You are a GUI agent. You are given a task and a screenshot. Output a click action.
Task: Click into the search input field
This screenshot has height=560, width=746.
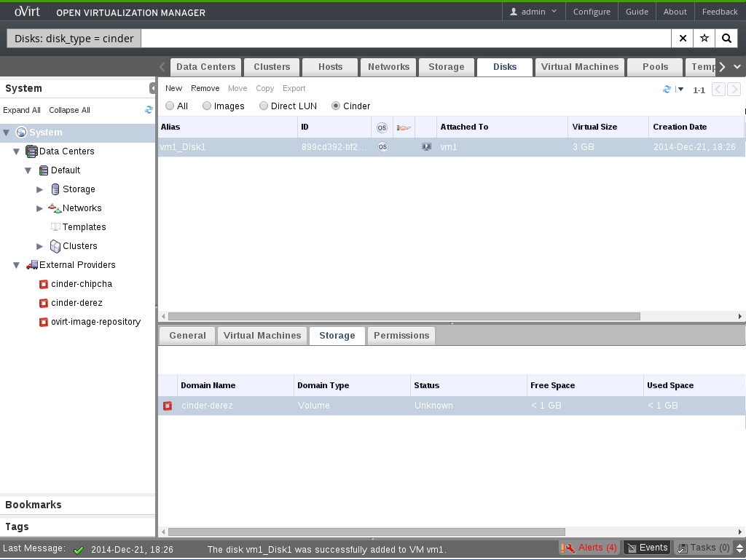click(x=405, y=39)
